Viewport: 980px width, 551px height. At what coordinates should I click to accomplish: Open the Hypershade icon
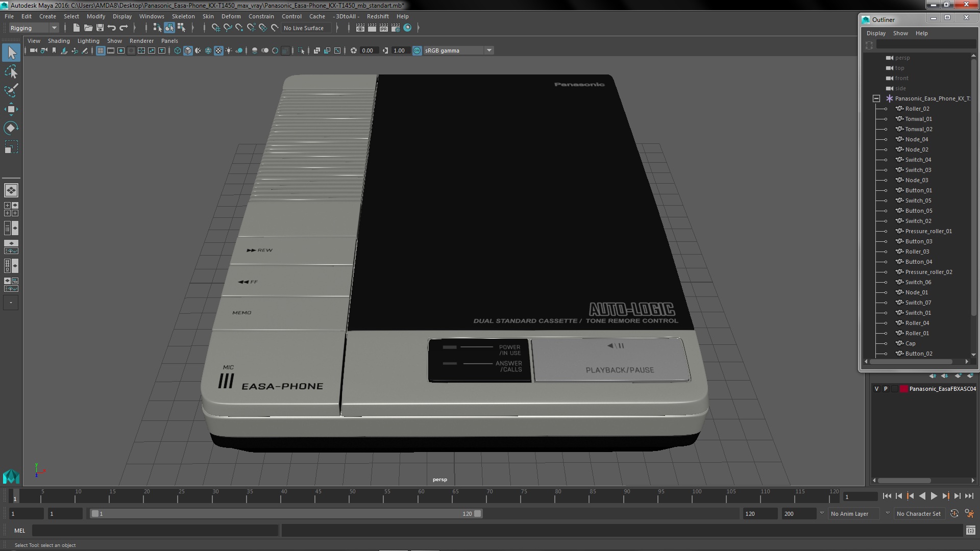(407, 28)
